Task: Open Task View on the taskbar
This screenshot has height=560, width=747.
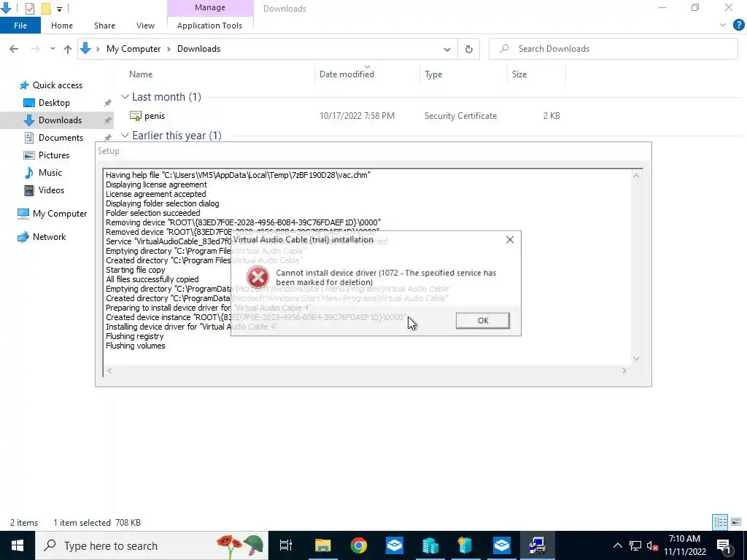Action: 286,545
